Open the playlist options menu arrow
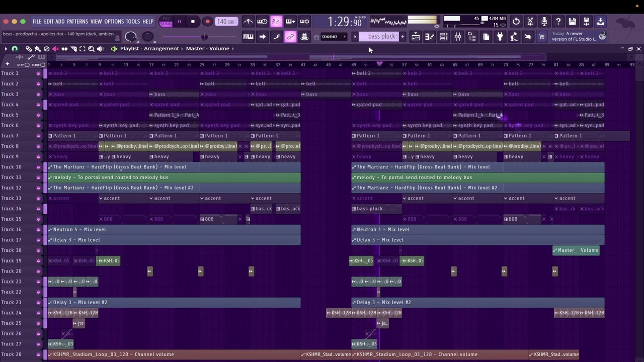 click(6, 49)
